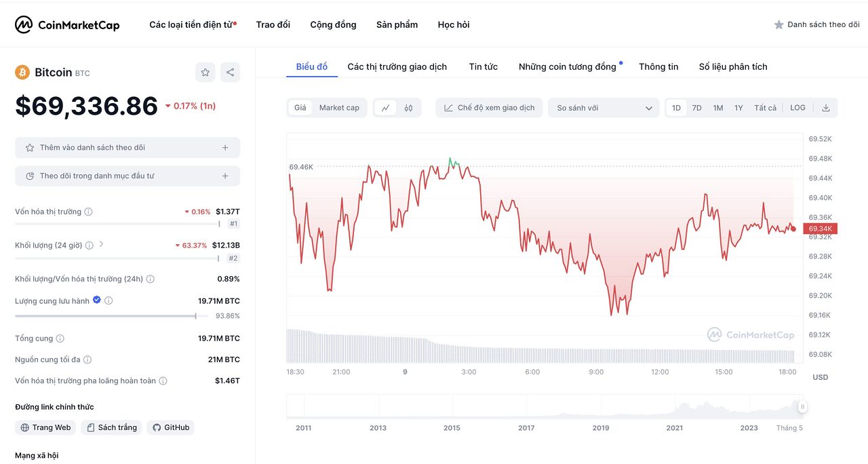868x464 pixels.
Task: Show info for Vốn hóa thị trường pha loãng
Action: (163, 381)
